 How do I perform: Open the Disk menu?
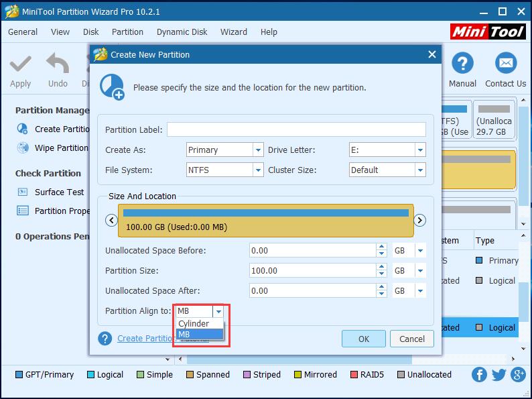(x=90, y=32)
